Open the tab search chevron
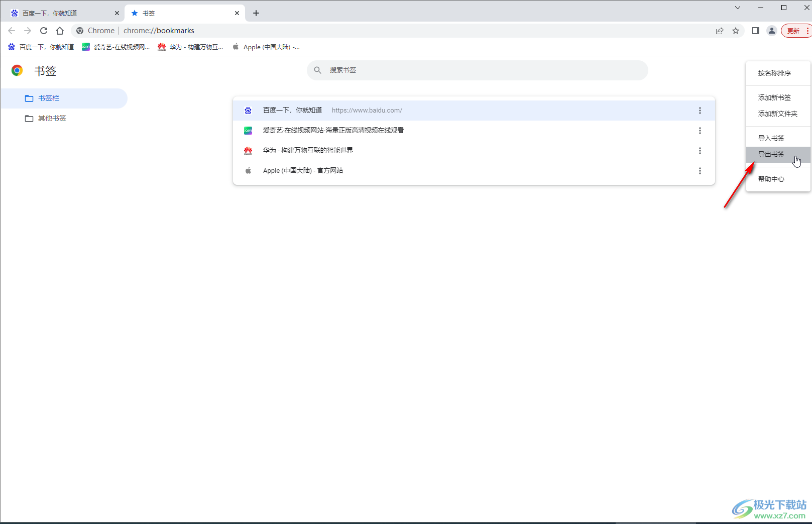The width and height of the screenshot is (812, 524). point(737,8)
